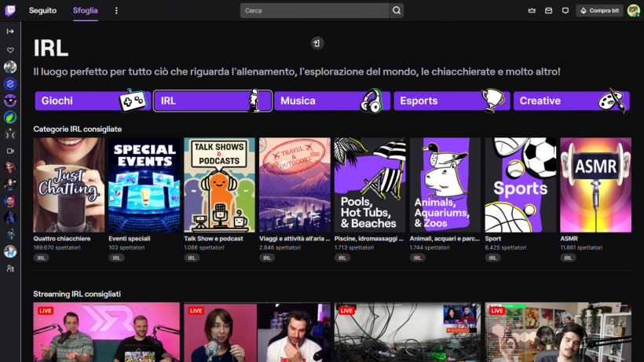The image size is (644, 362).
Task: Click the friends icon at sidebar bottom
Action: (x=10, y=269)
